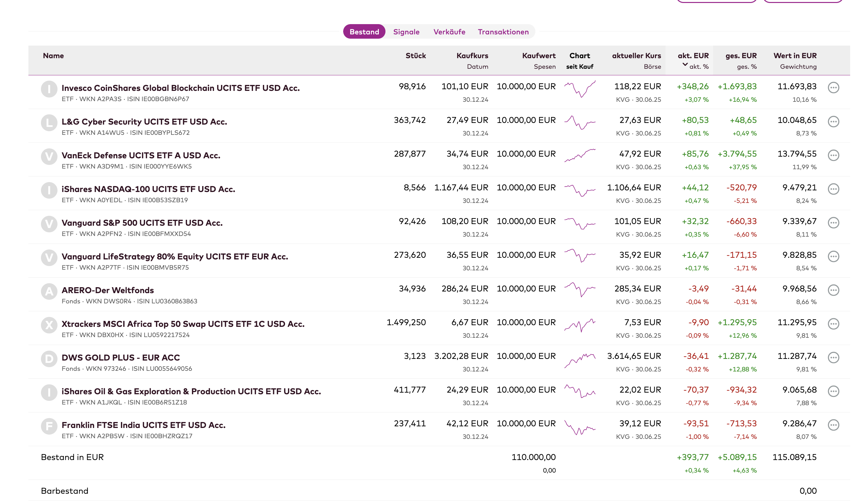Toggle sort arrow on akt. EUR column

(685, 64)
